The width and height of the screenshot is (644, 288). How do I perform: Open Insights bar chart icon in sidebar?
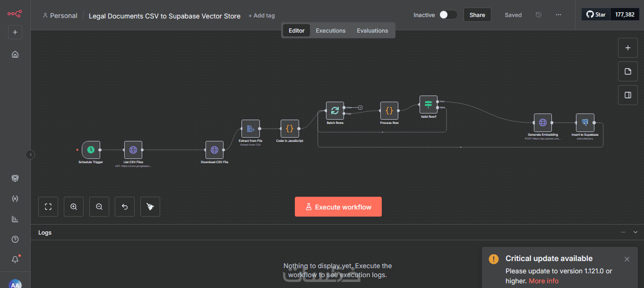[x=15, y=219]
